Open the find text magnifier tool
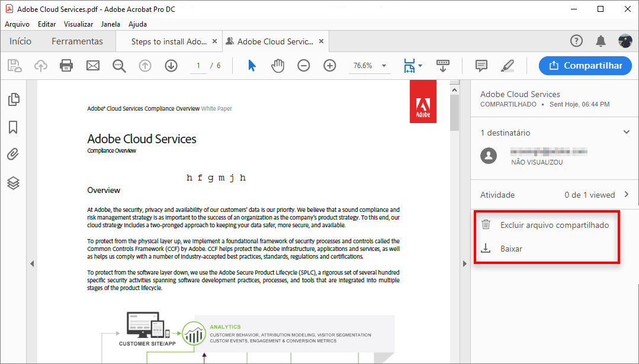This screenshot has width=639, height=364. pyautogui.click(x=119, y=66)
